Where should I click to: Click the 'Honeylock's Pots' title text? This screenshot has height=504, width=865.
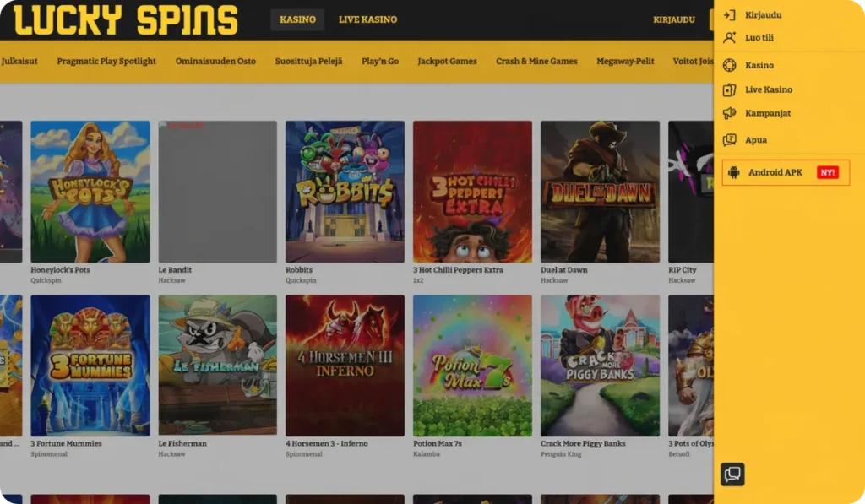tap(60, 270)
